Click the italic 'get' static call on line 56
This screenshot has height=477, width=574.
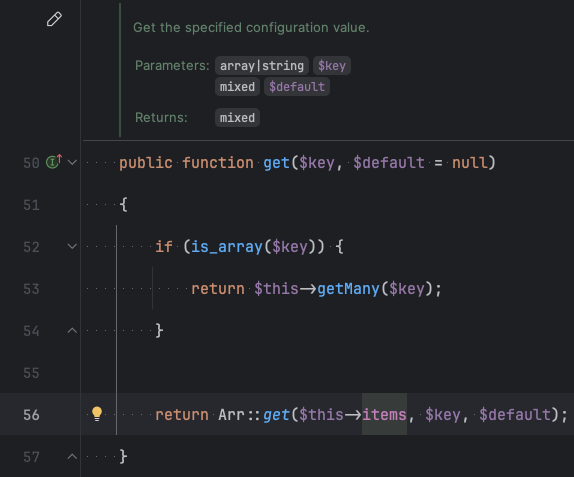click(x=276, y=415)
